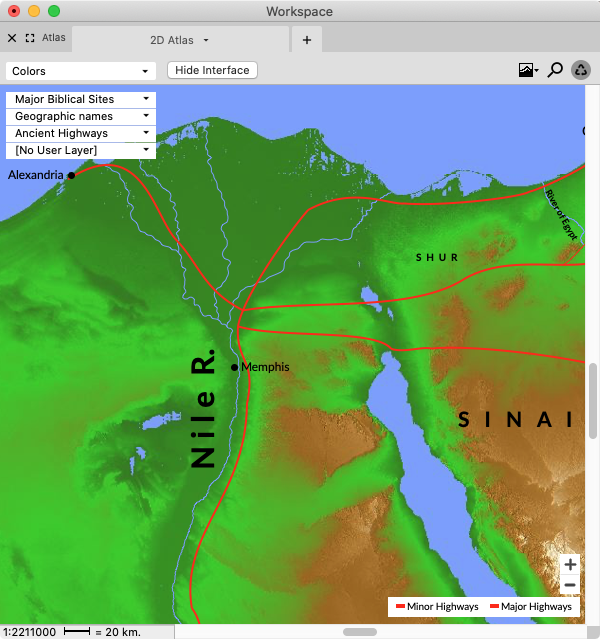This screenshot has height=639, width=600.
Task: Open the image export icon menu
Action: (x=528, y=70)
